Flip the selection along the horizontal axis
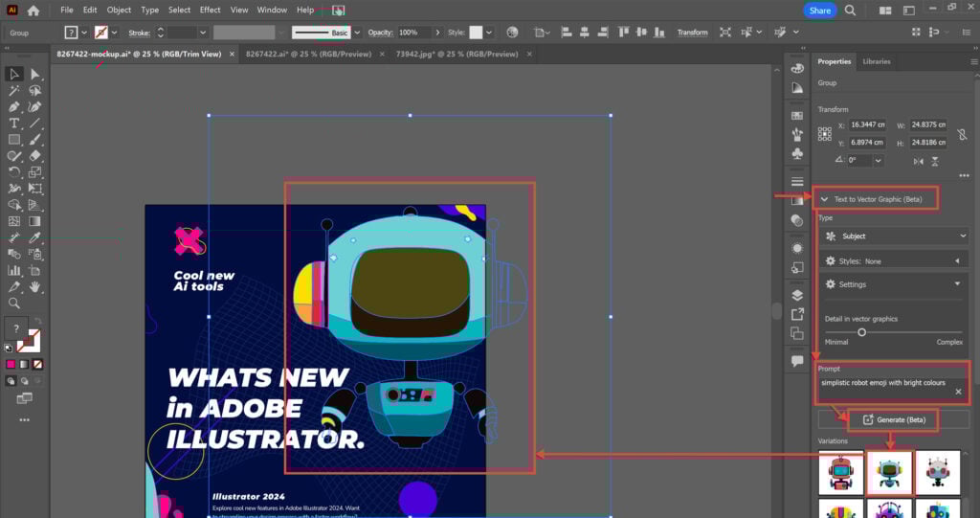 (918, 162)
